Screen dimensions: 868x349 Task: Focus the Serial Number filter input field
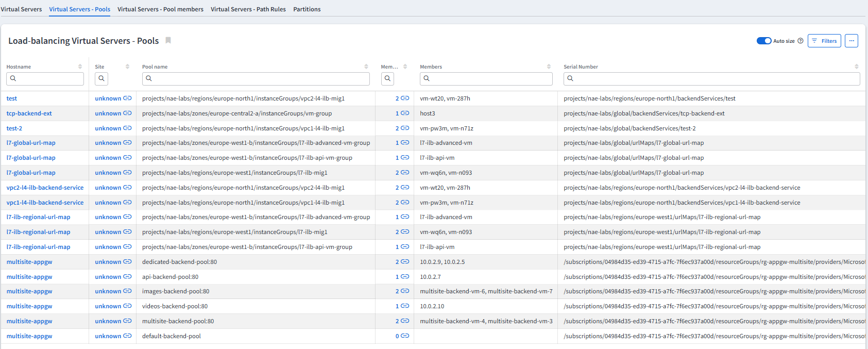click(x=716, y=78)
